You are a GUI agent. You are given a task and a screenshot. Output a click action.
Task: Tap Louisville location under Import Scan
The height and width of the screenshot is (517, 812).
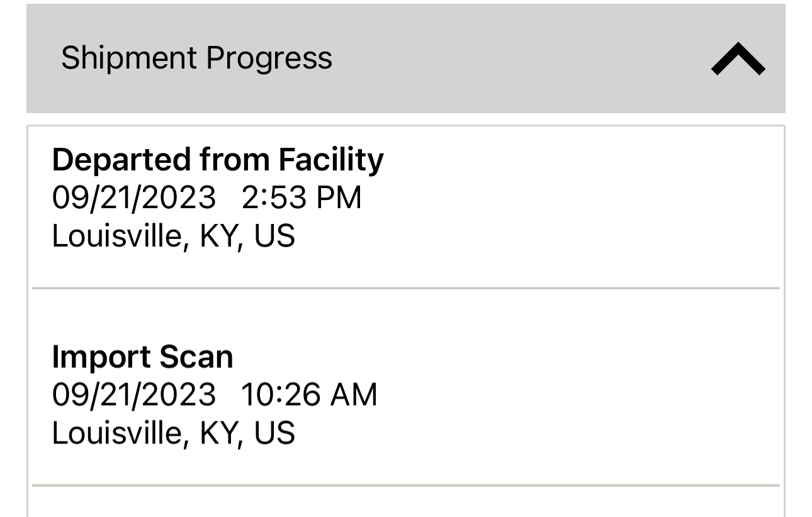[173, 433]
